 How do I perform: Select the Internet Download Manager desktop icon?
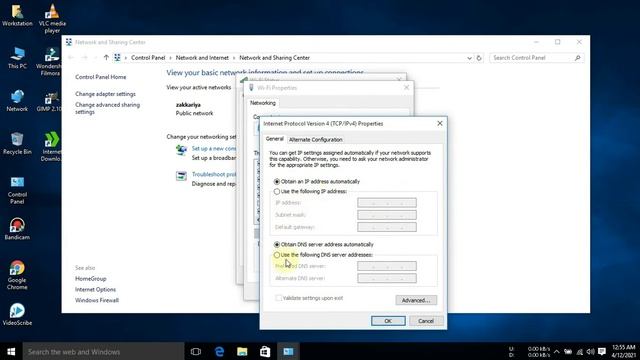click(x=51, y=147)
